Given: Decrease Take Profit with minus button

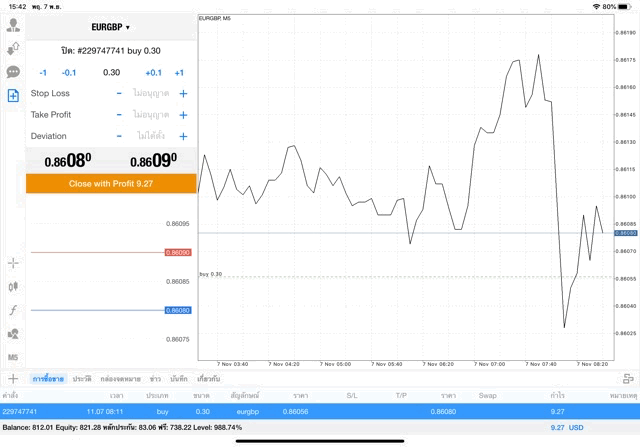Looking at the screenshot, I should click(x=119, y=115).
